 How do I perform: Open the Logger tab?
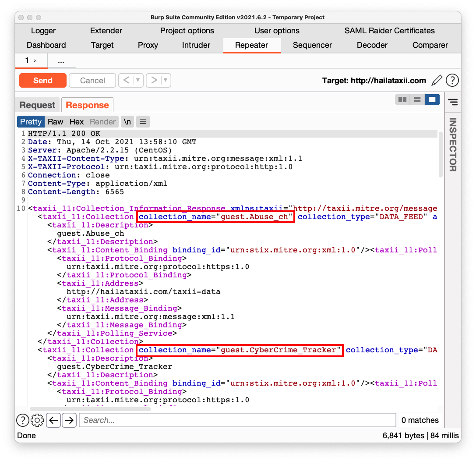(x=43, y=31)
